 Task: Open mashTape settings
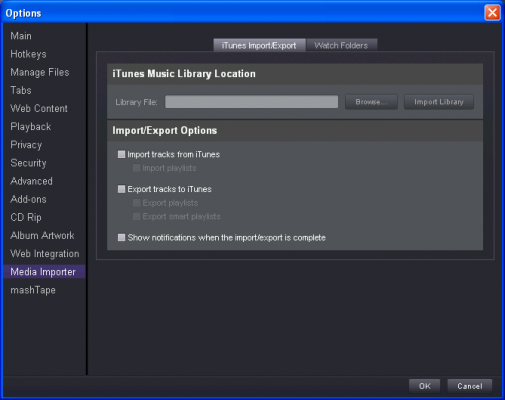coord(33,290)
